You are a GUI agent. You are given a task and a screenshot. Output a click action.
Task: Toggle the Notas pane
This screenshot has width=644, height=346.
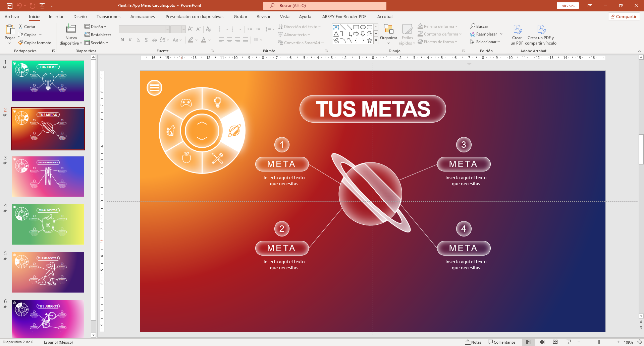[473, 342]
